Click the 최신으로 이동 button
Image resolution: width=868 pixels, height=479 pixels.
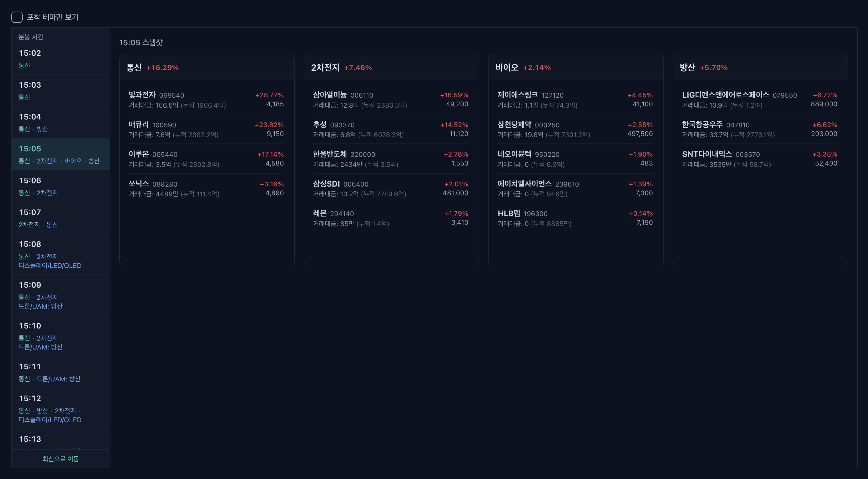[x=61, y=459]
